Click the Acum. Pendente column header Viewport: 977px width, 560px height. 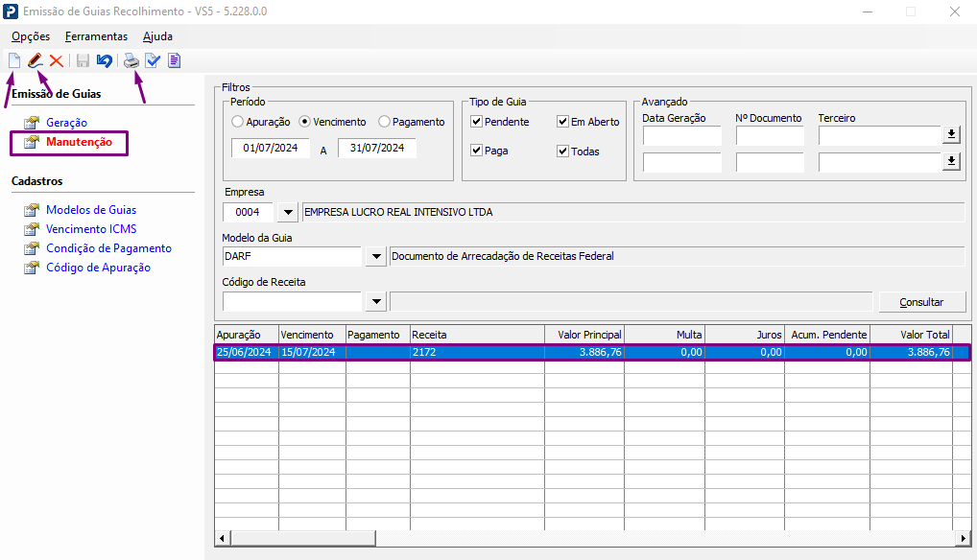coord(827,335)
